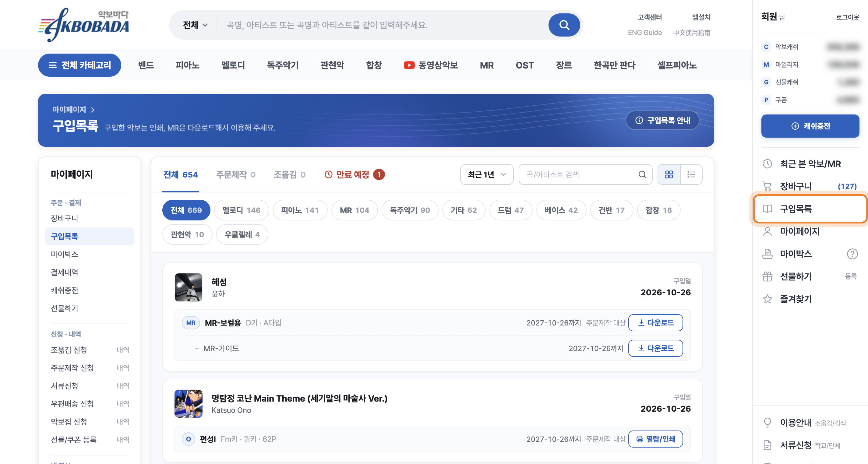Image resolution: width=868 pixels, height=464 pixels.
Task: Open the 최근 본 악보/MR history
Action: (810, 164)
